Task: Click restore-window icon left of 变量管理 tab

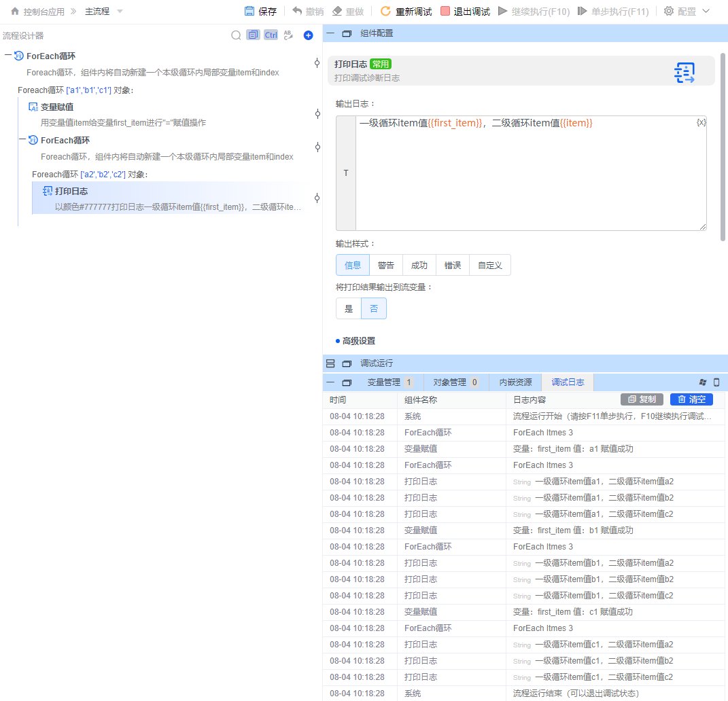Action: click(347, 382)
